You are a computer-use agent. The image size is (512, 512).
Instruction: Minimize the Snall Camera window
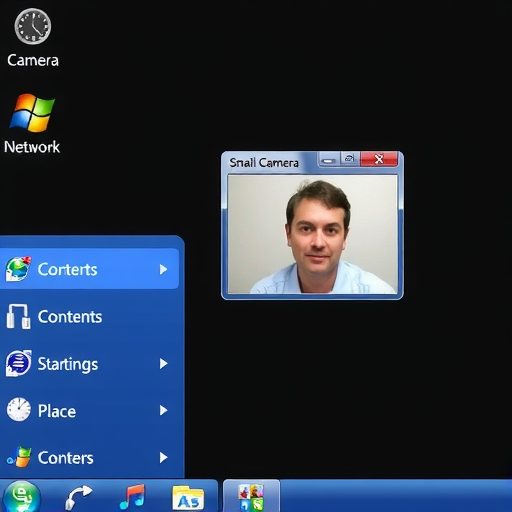[x=329, y=159]
